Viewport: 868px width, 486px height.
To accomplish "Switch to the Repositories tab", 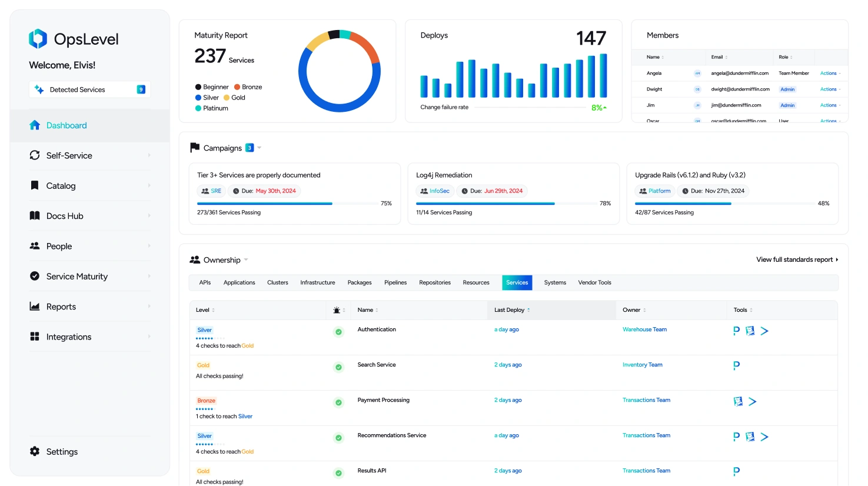I will coord(434,282).
